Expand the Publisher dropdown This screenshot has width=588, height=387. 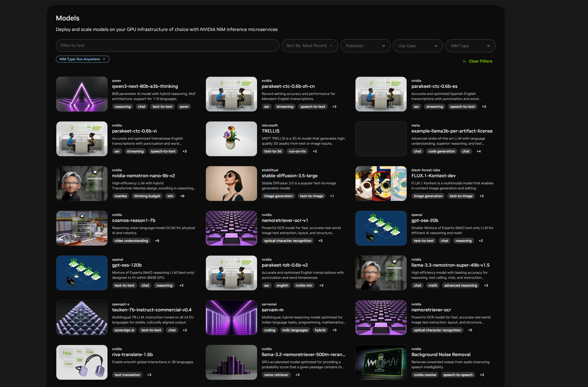pos(365,46)
